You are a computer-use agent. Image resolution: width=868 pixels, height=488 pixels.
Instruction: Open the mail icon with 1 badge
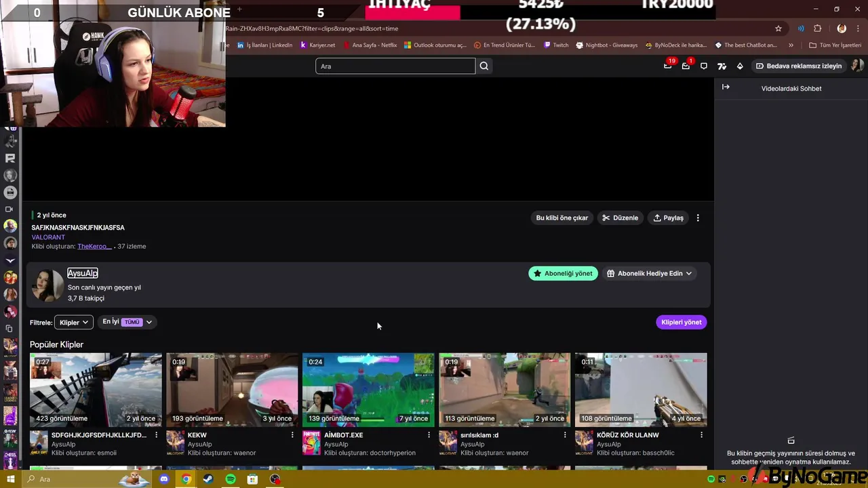(x=686, y=66)
